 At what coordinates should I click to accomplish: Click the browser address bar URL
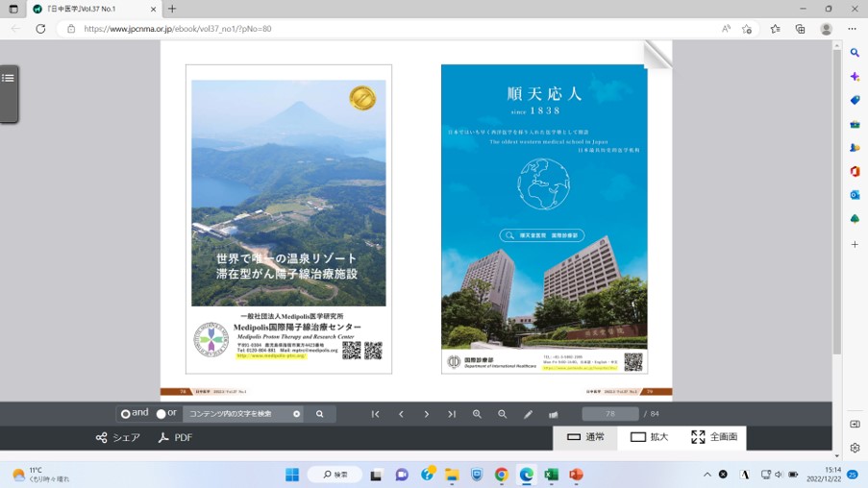click(x=178, y=29)
